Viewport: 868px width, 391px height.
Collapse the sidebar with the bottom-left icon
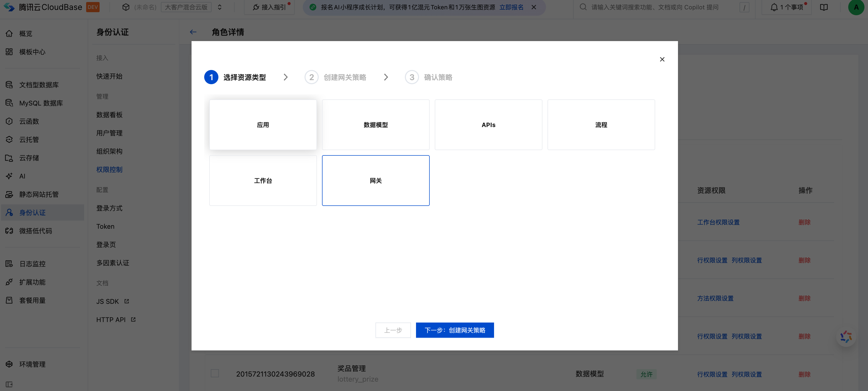coord(9,384)
